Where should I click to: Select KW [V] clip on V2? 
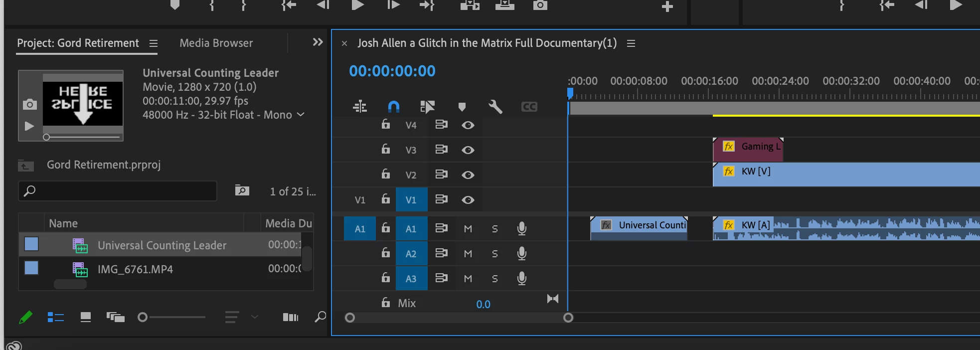coord(846,175)
